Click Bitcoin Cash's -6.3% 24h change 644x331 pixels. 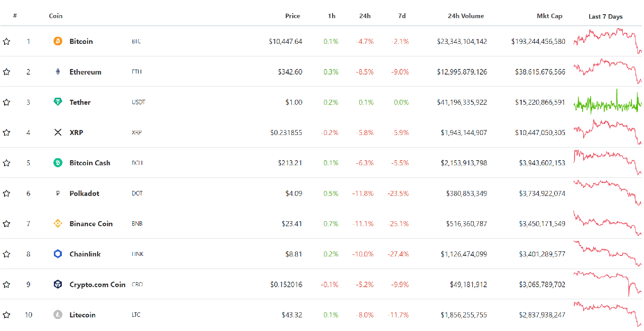tap(365, 163)
